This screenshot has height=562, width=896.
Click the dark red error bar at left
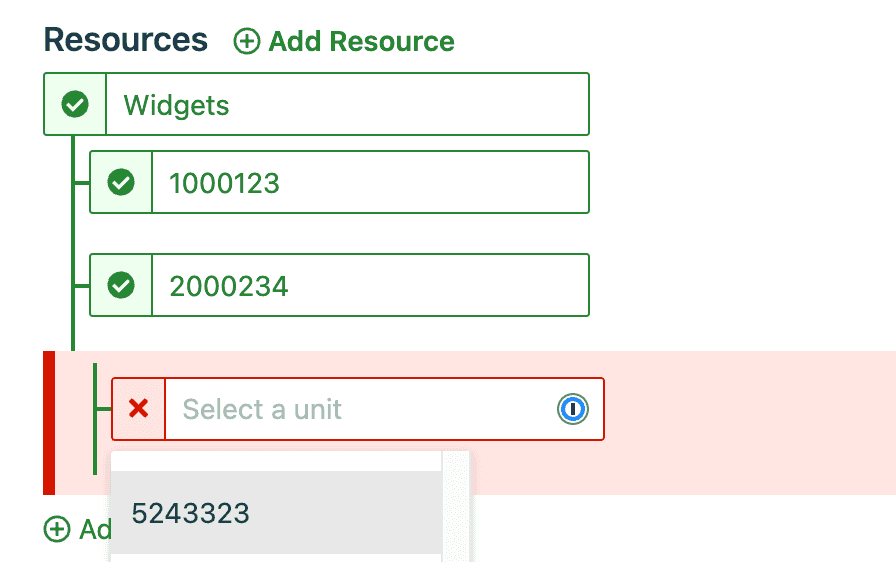click(48, 423)
